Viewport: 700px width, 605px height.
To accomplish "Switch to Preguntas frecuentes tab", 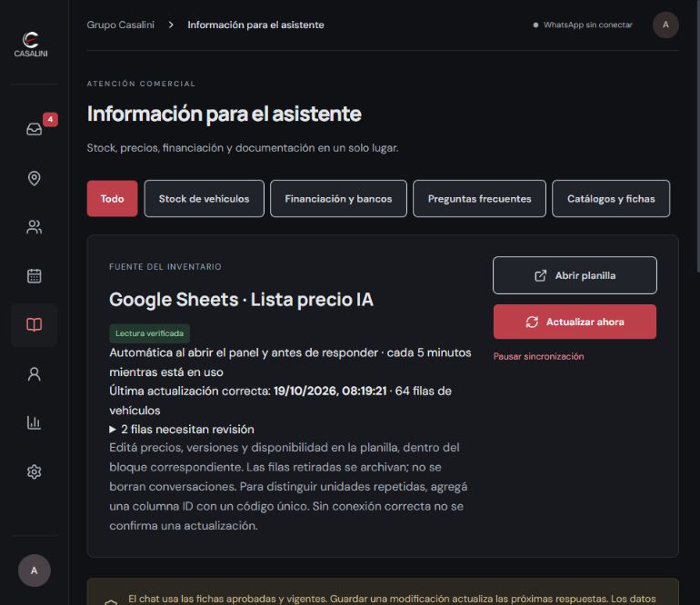I will click(x=479, y=199).
